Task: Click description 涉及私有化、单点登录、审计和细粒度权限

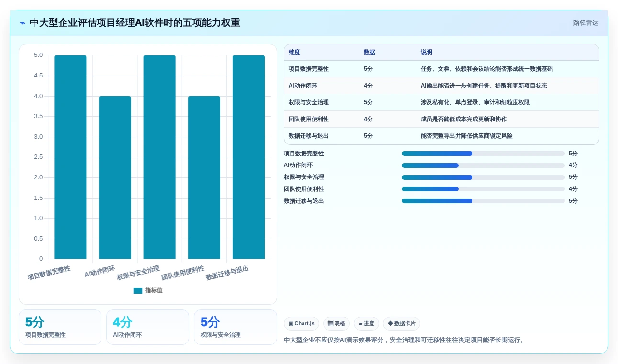Action: (475, 102)
